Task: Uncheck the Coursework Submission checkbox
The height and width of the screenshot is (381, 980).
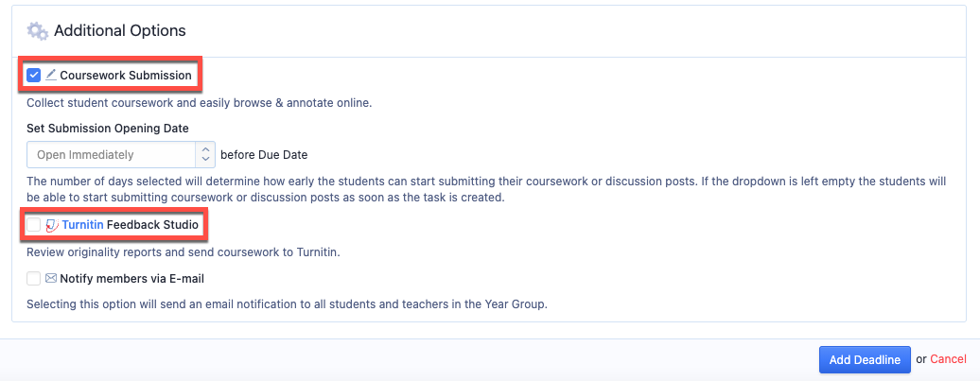Action: coord(34,76)
